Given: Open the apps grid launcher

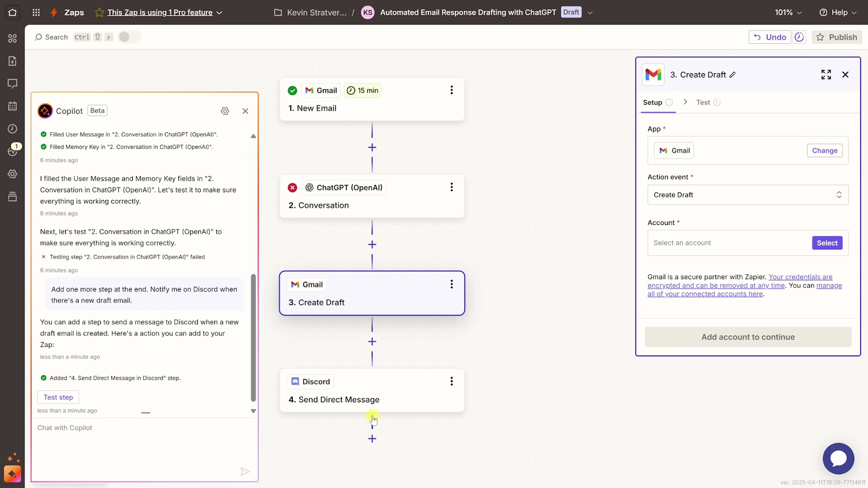Looking at the screenshot, I should coord(36,12).
